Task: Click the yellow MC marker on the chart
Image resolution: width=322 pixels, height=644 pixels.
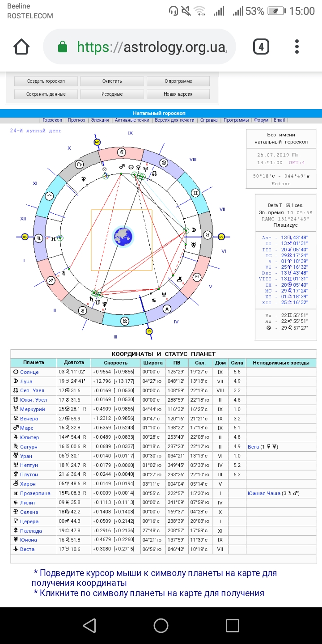Action: pos(97,142)
